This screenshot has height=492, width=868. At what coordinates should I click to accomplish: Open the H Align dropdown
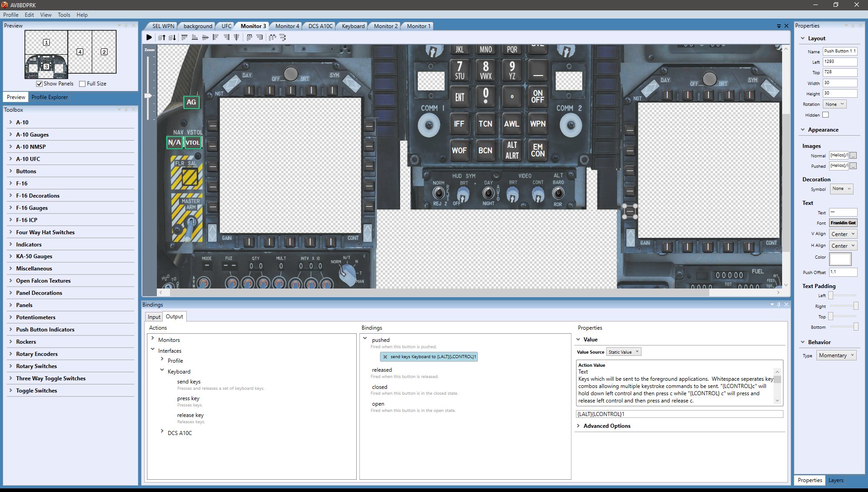click(843, 246)
